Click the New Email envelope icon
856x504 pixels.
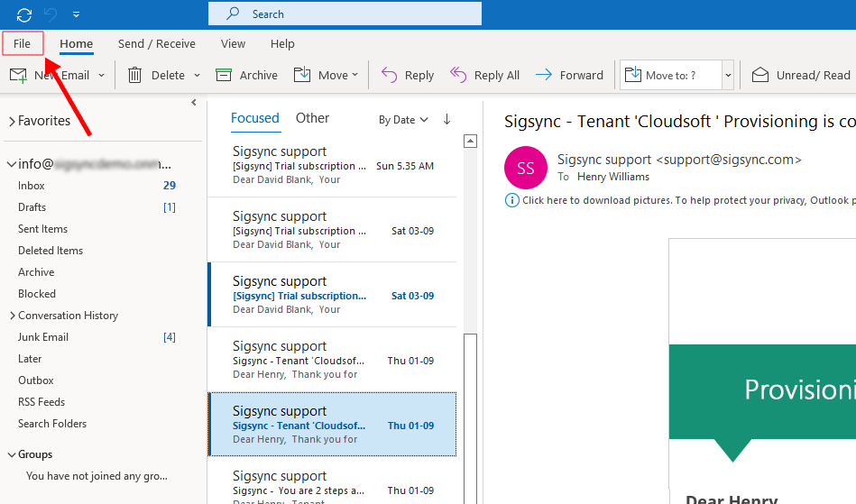click(18, 75)
